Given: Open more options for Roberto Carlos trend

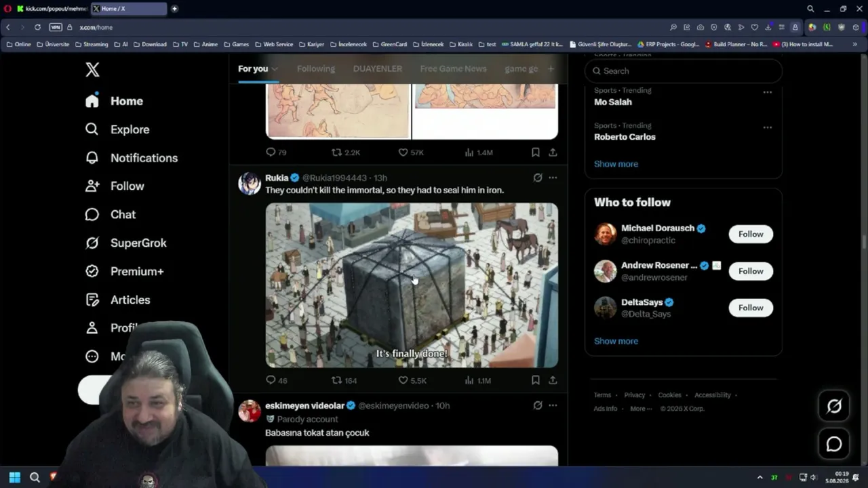Looking at the screenshot, I should pos(767,127).
